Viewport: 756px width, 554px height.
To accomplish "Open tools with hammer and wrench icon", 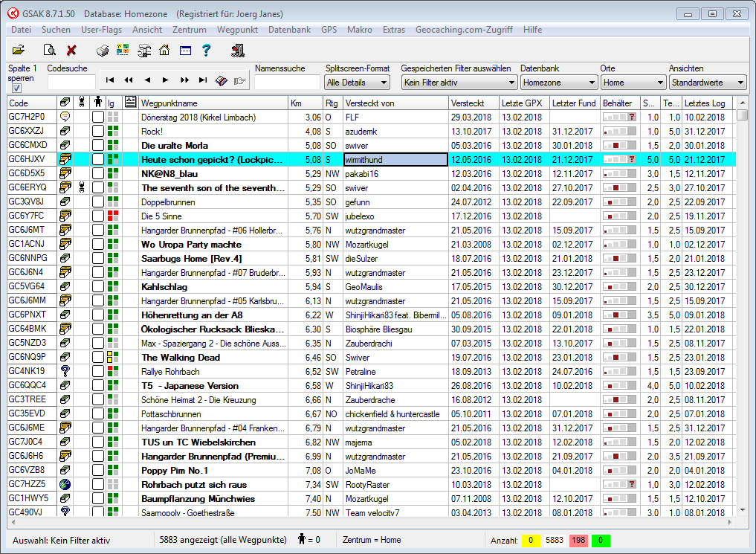I will (x=143, y=50).
